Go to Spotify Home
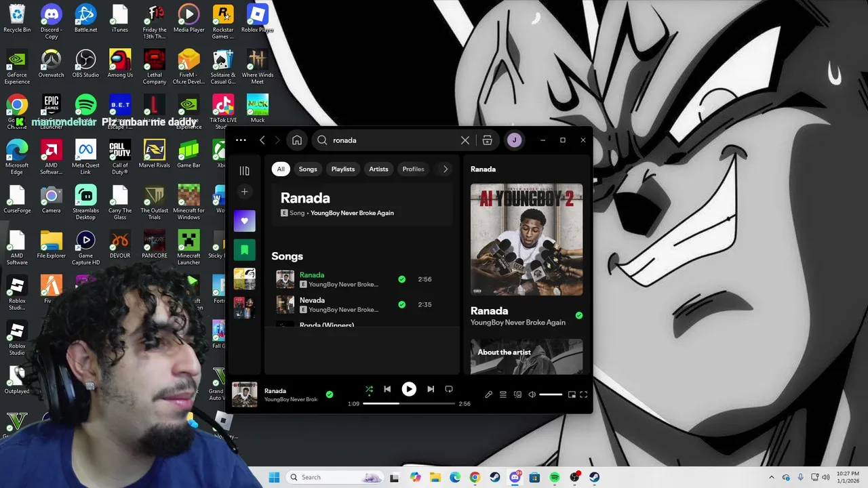This screenshot has height=488, width=868. [x=297, y=140]
